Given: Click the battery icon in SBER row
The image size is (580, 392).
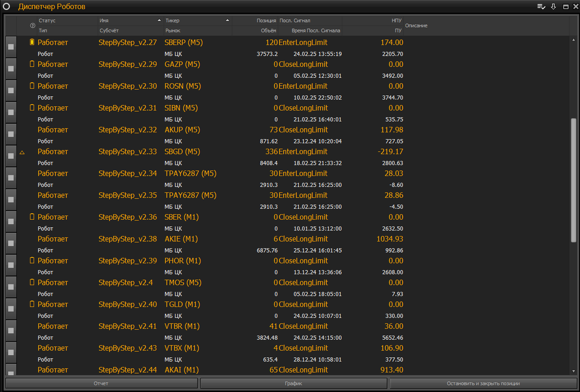Looking at the screenshot, I should 32,217.
